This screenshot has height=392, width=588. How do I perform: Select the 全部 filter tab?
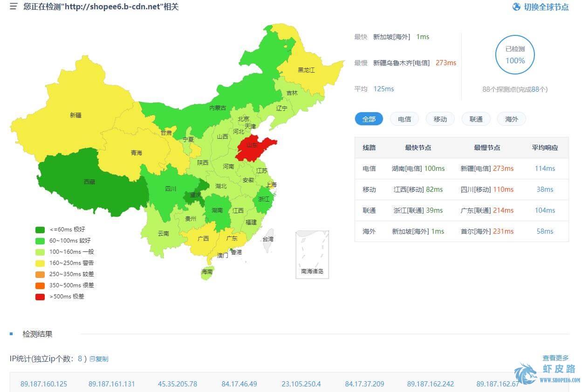tap(369, 119)
